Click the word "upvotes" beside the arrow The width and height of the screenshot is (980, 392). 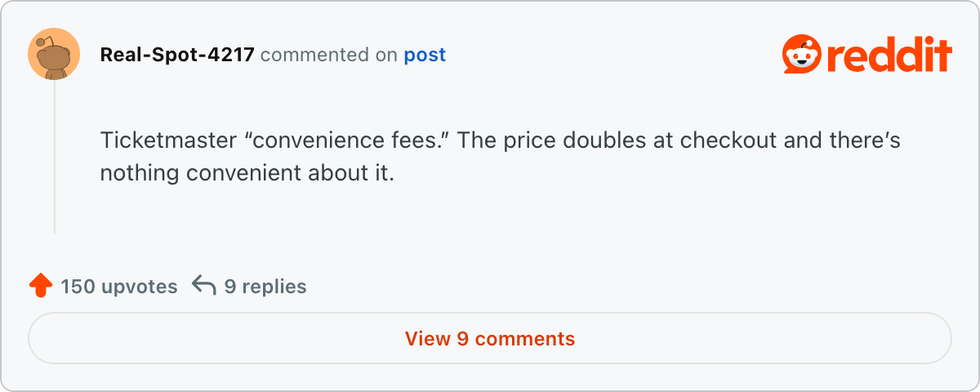140,287
